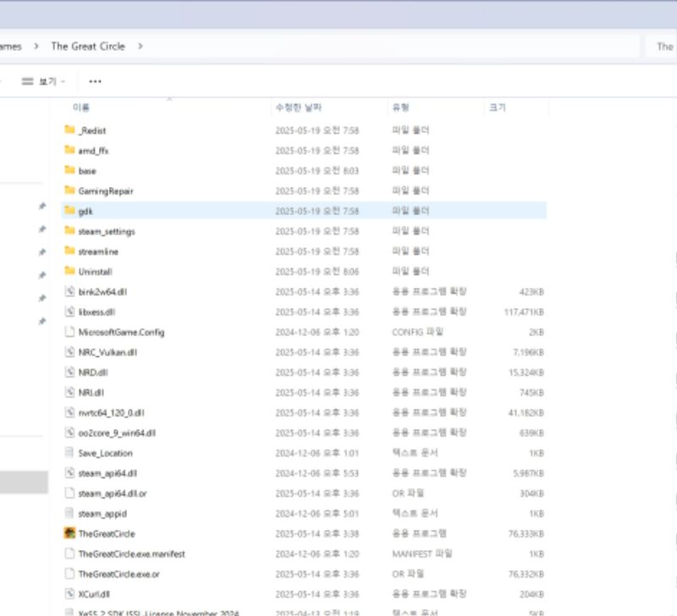Open the 보기 view dropdown

point(44,81)
